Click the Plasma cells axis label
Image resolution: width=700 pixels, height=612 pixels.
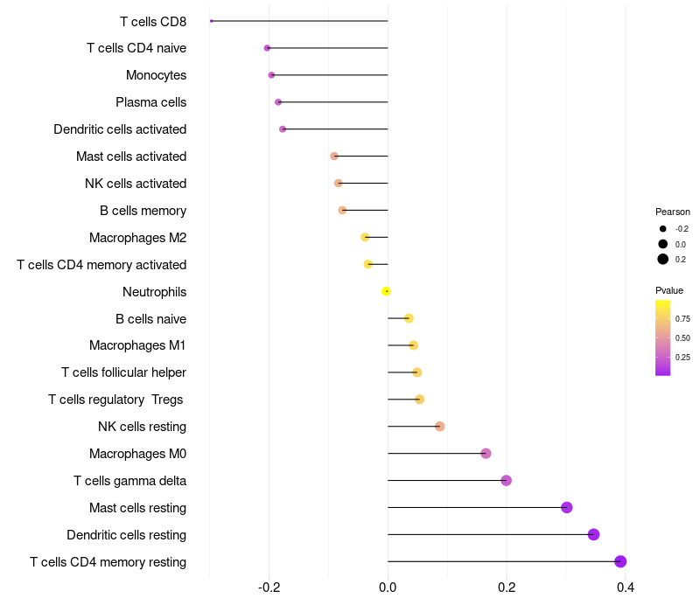(150, 102)
